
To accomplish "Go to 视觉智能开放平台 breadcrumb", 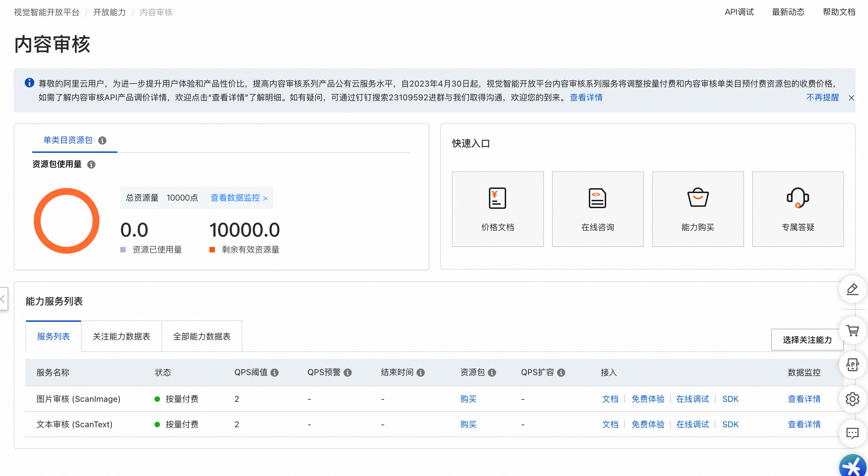I will pyautogui.click(x=47, y=12).
